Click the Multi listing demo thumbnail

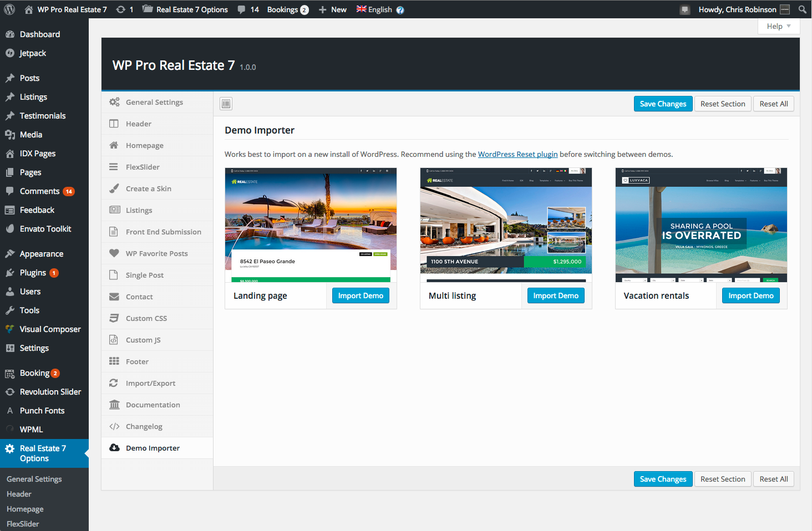[506, 225]
